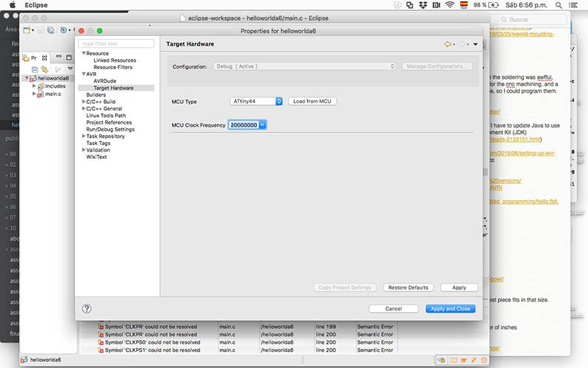Click Restore Defaults button
Viewport: 588px width, 368px height.
click(x=409, y=288)
